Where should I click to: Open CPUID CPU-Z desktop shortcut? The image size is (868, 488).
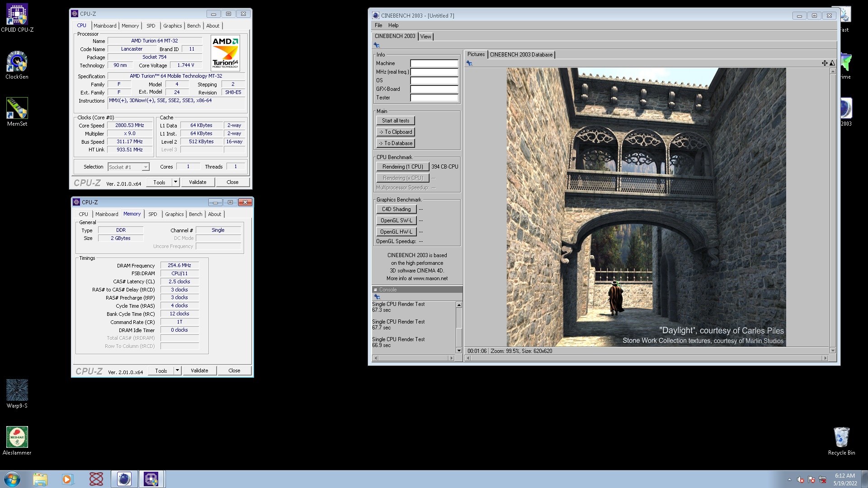click(x=17, y=18)
